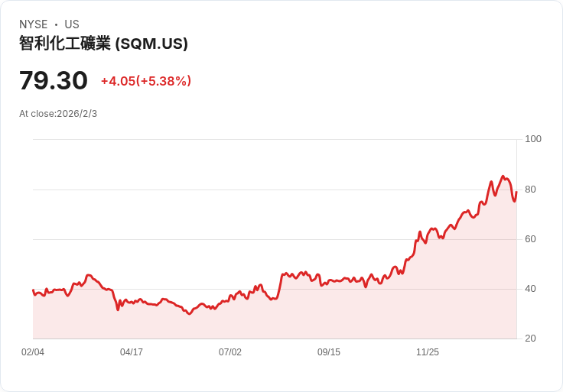Viewport: 563px width, 392px height.
Task: Click the US market label
Action: click(72, 24)
